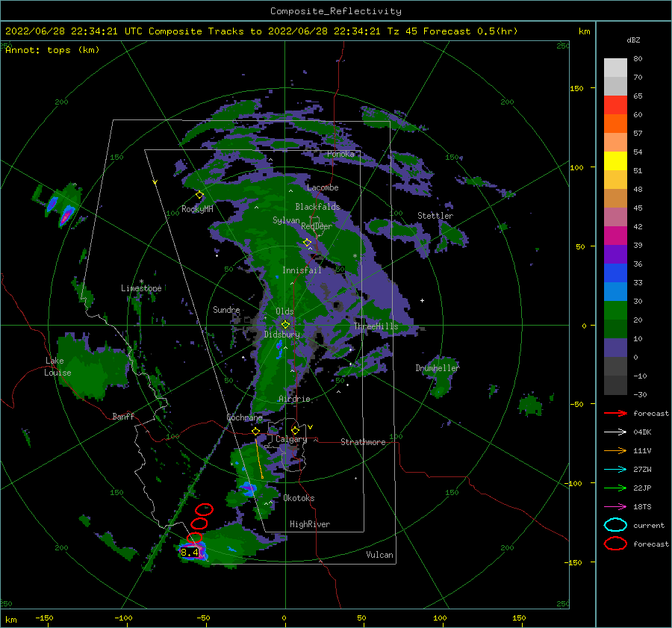Click the Banff city label
Image resolution: width=672 pixels, height=628 pixels.
pyautogui.click(x=123, y=416)
